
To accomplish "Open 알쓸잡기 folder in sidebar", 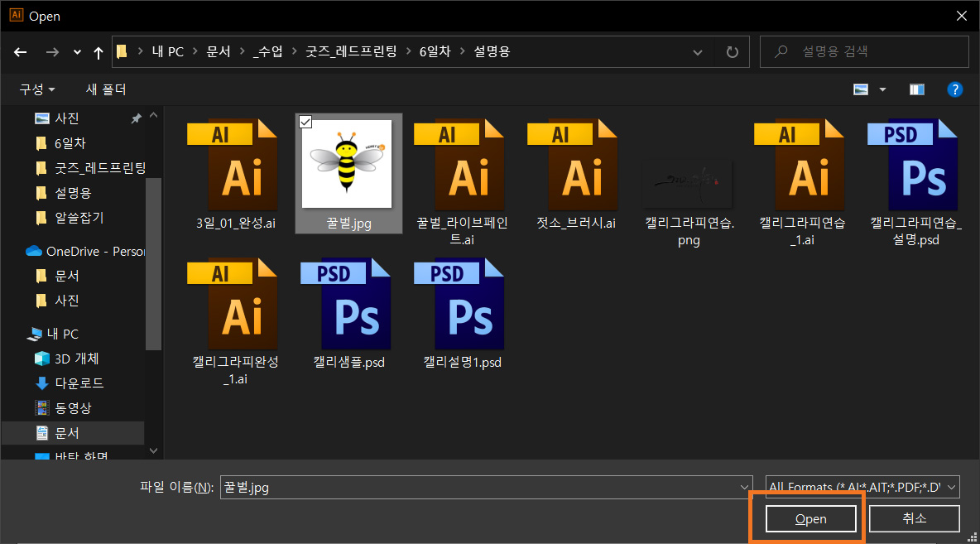I will pyautogui.click(x=79, y=218).
